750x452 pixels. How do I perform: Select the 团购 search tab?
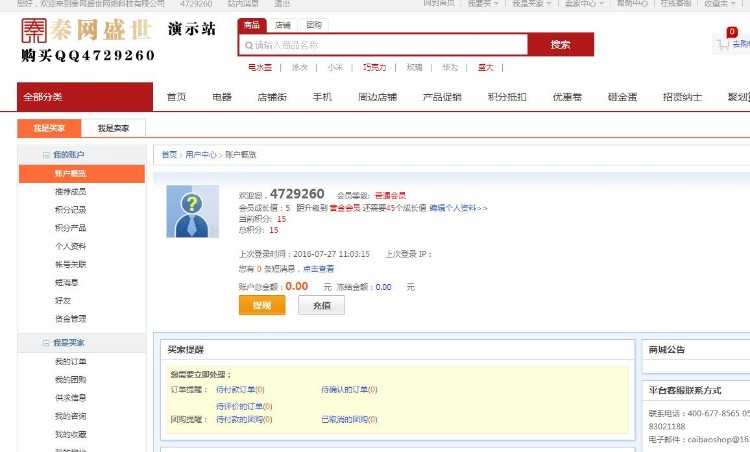(314, 25)
